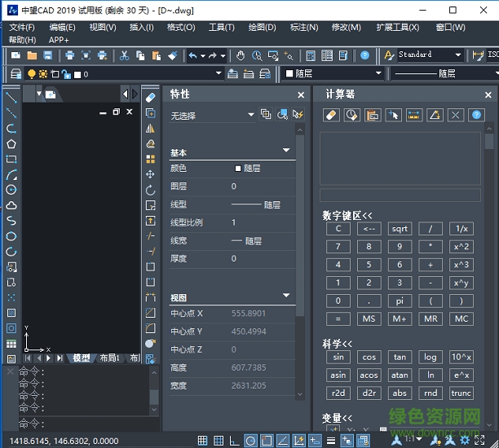Open the 绘图(D) menu
499x448 pixels.
261,27
